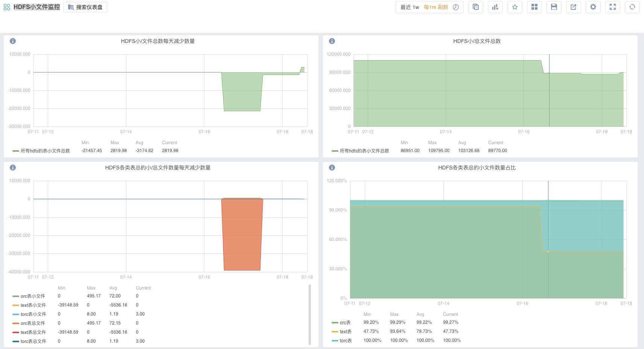Click the value 89770.00 Current in top-right legend
Image resolution: width=644 pixels, height=349 pixels.
[498, 151]
